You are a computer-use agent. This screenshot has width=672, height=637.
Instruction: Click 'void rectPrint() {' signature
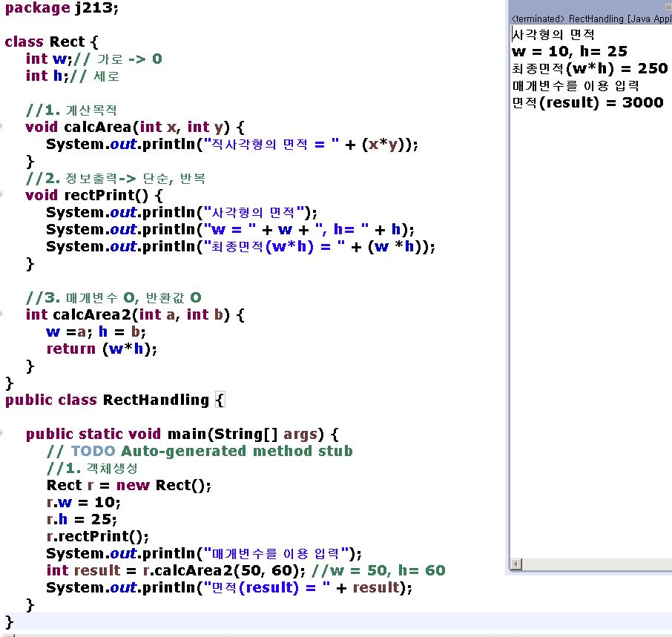point(94,195)
